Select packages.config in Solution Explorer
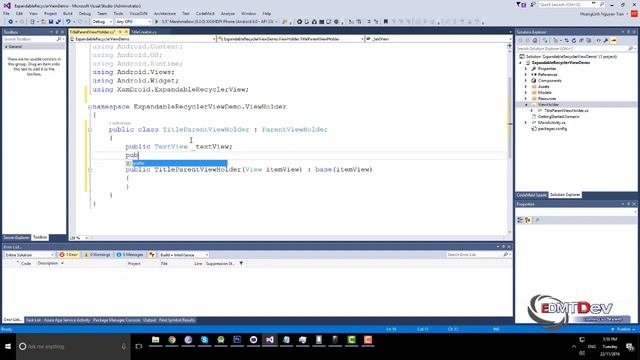The width and height of the screenshot is (640, 360). (552, 129)
